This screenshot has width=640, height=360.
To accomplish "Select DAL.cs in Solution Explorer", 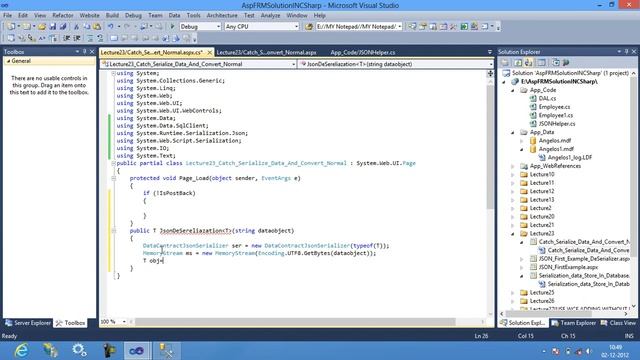I will pyautogui.click(x=547, y=98).
